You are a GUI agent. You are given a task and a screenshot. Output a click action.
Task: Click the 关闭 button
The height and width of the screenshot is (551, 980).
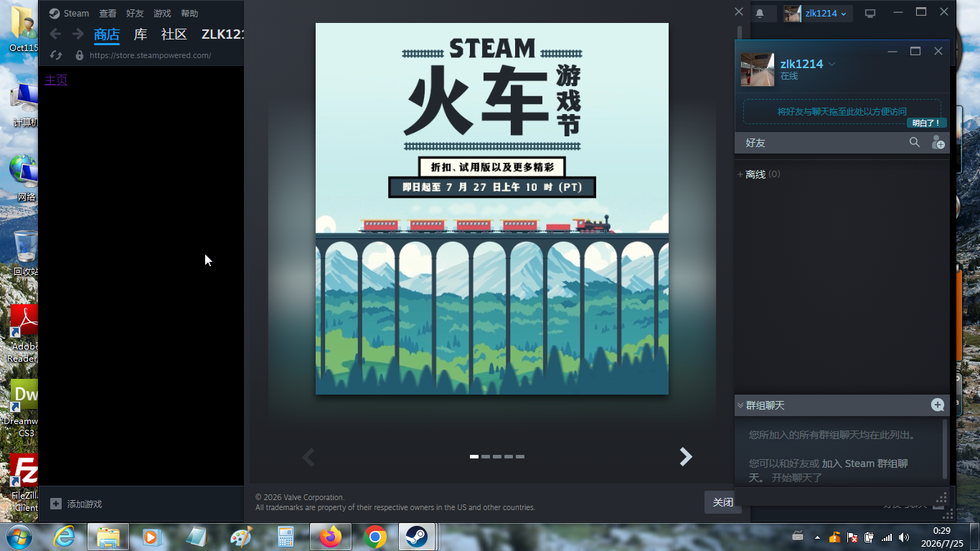[723, 502]
